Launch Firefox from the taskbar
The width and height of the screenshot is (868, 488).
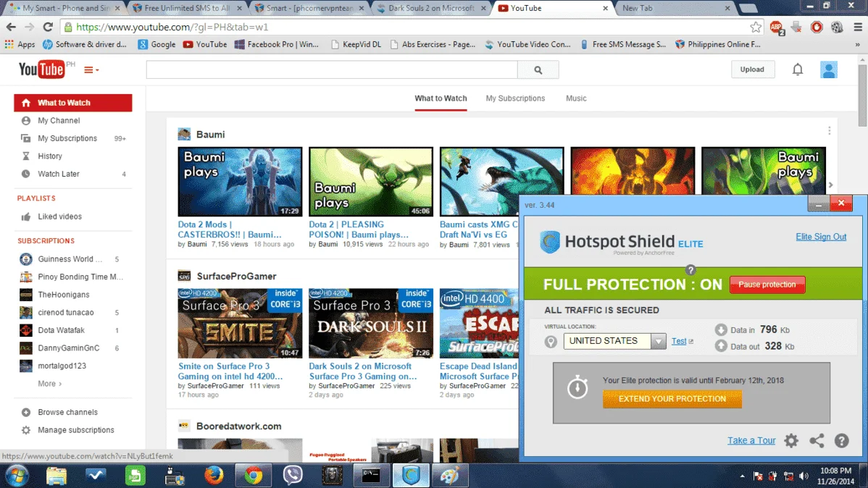pyautogui.click(x=214, y=476)
